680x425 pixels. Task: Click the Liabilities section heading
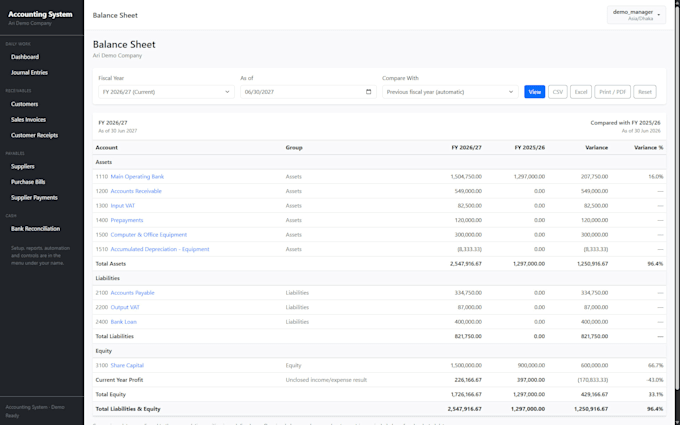coord(108,278)
